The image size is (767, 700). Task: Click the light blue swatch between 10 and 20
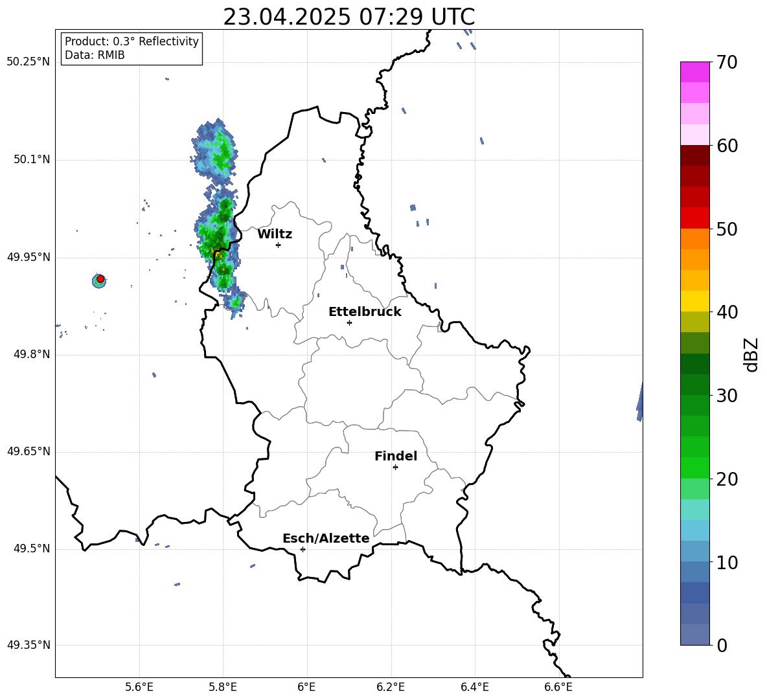click(x=694, y=530)
